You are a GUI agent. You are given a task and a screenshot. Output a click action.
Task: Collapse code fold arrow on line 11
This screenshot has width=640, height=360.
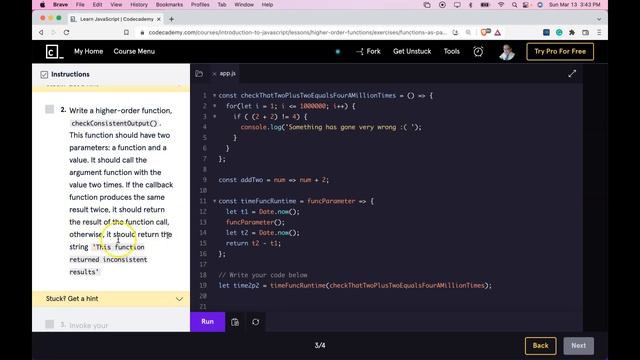tap(214, 201)
